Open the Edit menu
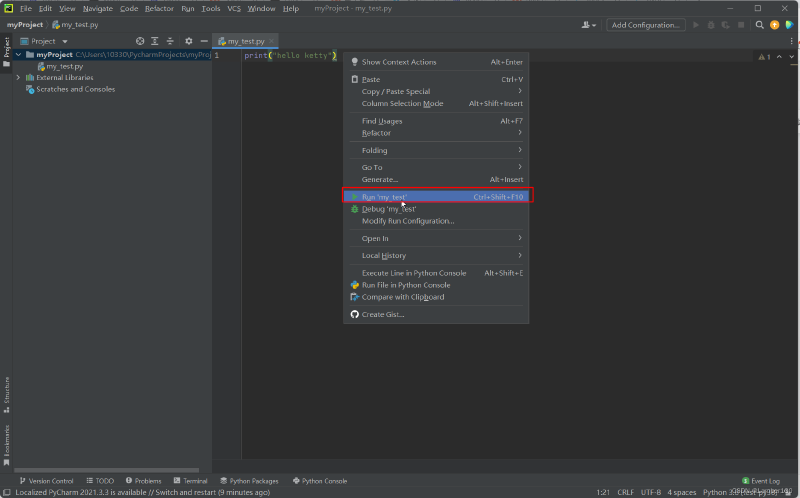Viewport: 800px width, 498px height. click(x=45, y=9)
